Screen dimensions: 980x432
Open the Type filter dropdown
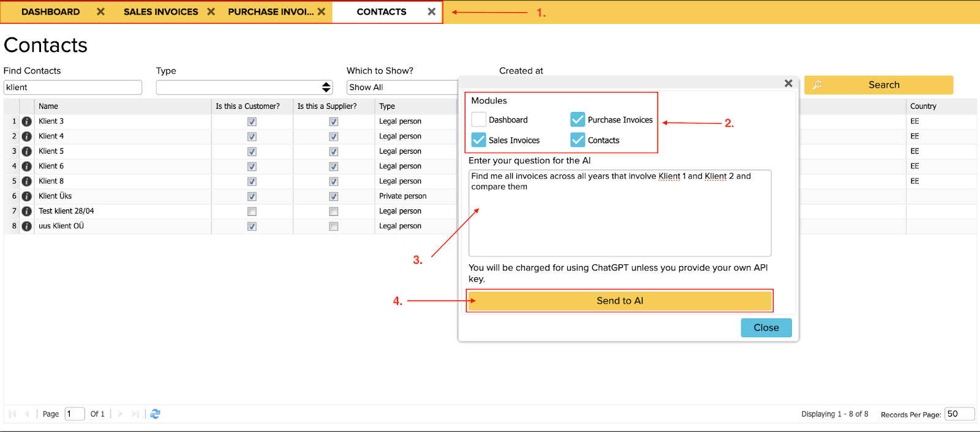[244, 88]
